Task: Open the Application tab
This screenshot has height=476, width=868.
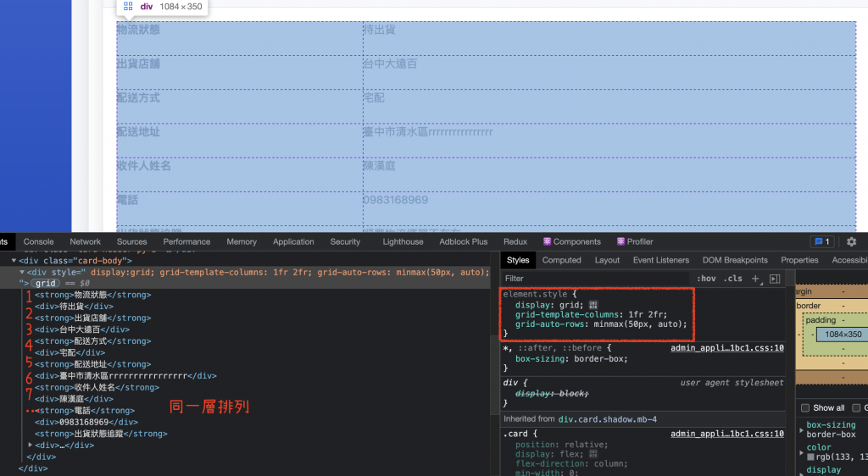Action: click(293, 241)
